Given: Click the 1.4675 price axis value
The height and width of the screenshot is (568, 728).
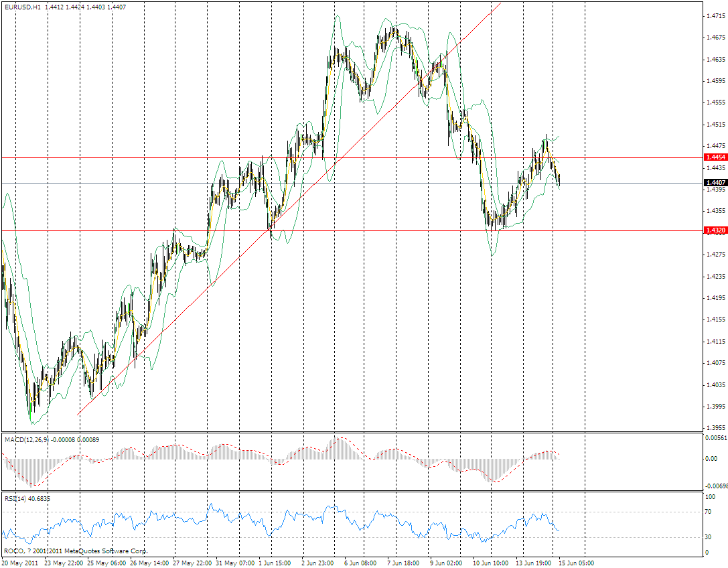Looking at the screenshot, I should pos(715,37).
